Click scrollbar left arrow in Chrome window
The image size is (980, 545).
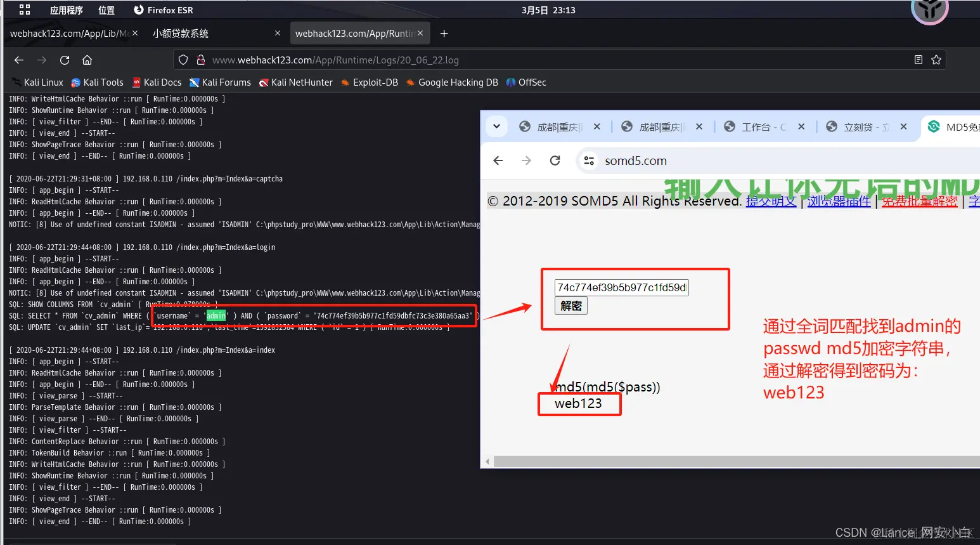pos(487,462)
